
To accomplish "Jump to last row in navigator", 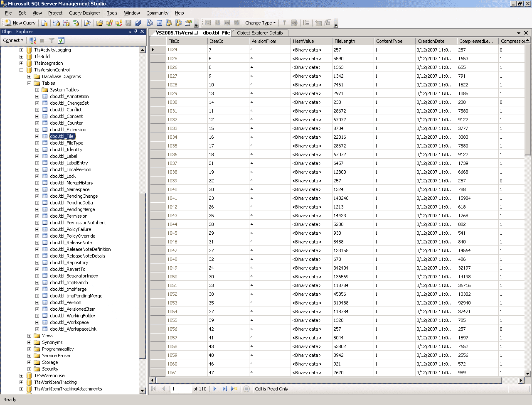I will [224, 389].
